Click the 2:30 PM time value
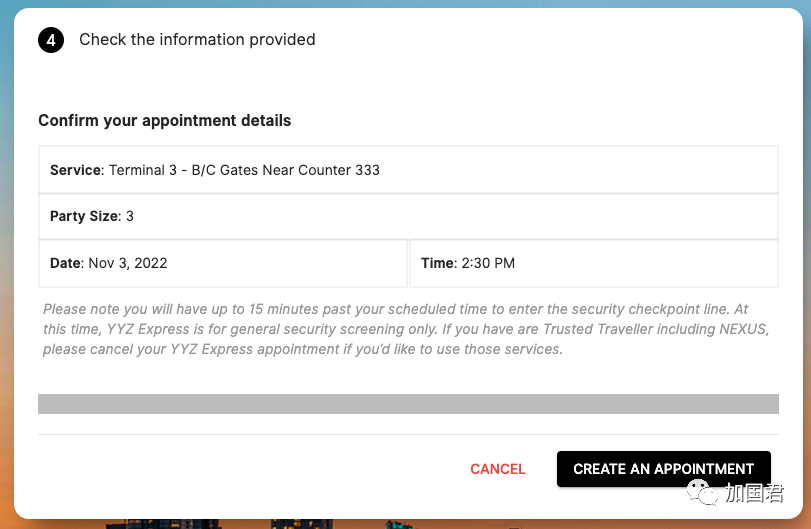This screenshot has height=529, width=811. pos(487,264)
